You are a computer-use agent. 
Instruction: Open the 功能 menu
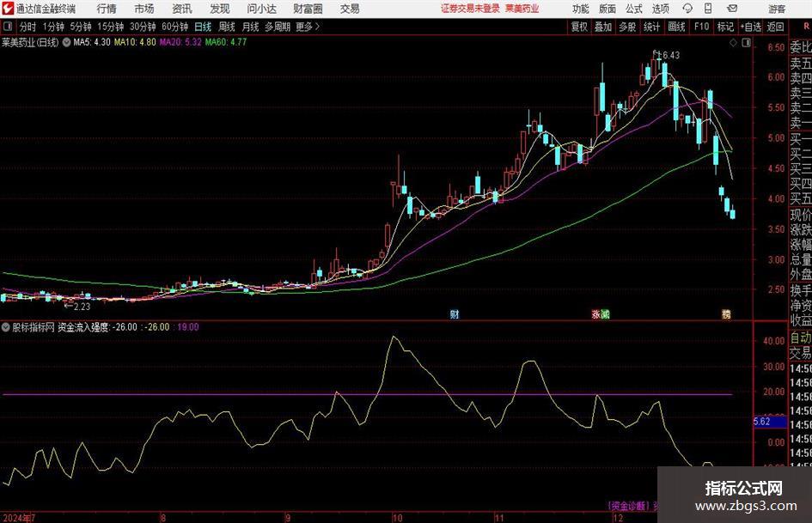point(581,9)
